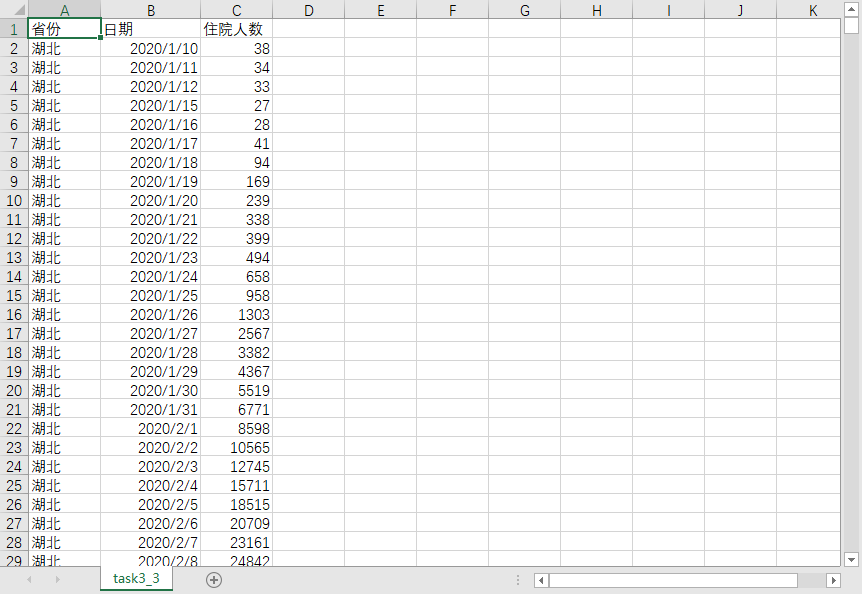This screenshot has width=862, height=594.
Task: Select column G header
Action: click(524, 10)
